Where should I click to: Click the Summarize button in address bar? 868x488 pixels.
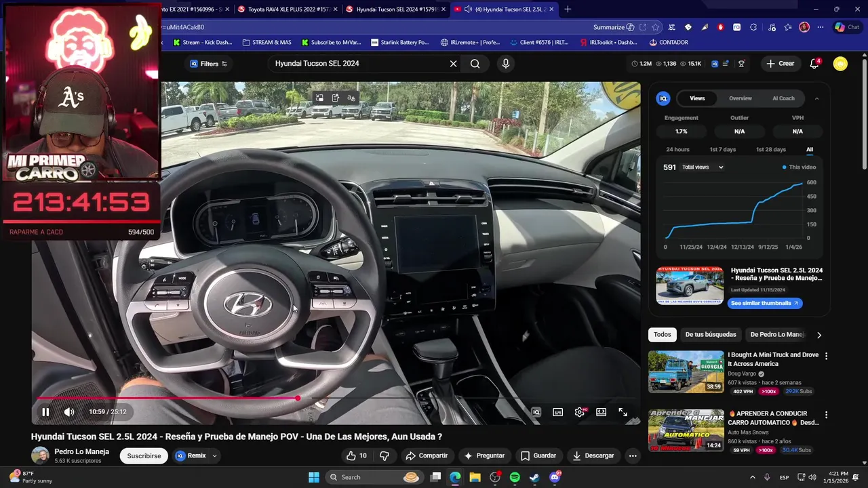614,27
